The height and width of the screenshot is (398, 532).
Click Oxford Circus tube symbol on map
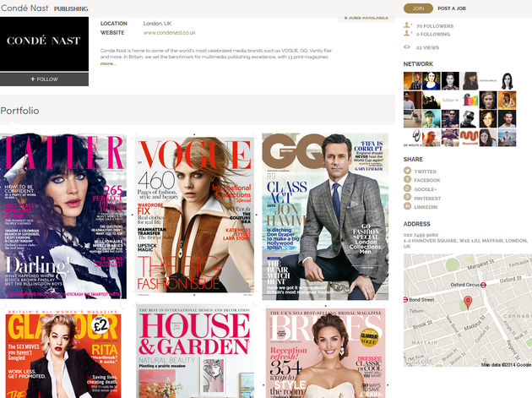click(x=483, y=285)
